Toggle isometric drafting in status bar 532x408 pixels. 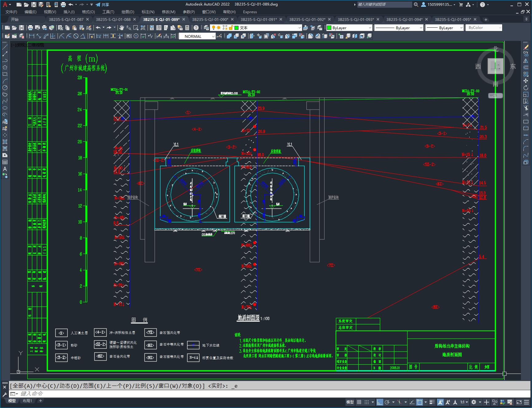click(399, 402)
